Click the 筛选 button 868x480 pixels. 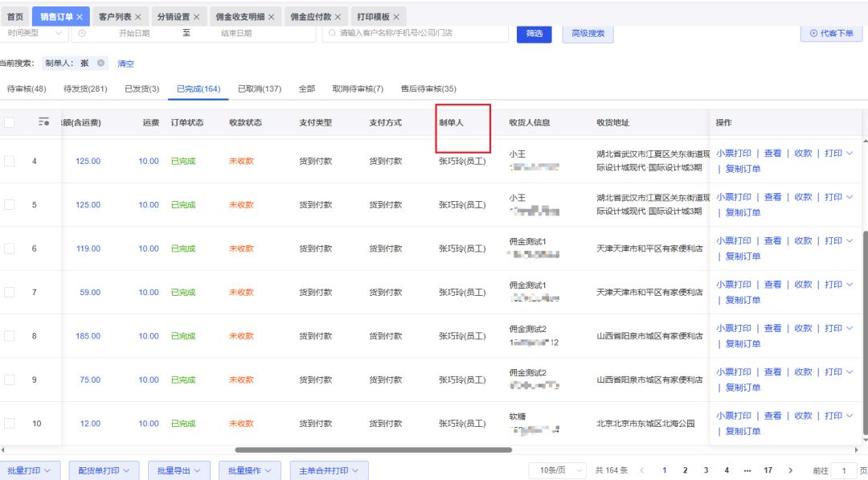[534, 33]
